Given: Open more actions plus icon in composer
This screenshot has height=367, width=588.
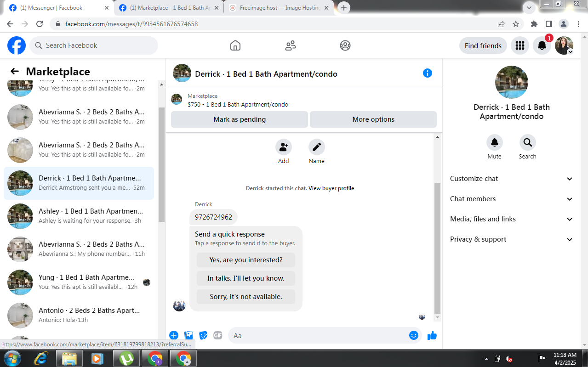Looking at the screenshot, I should [174, 335].
